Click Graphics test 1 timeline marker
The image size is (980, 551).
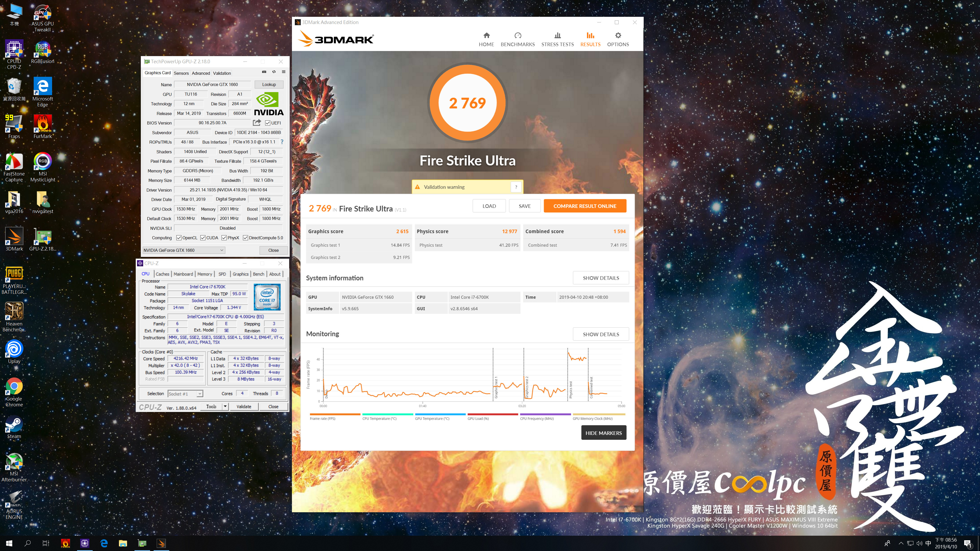[x=496, y=387]
